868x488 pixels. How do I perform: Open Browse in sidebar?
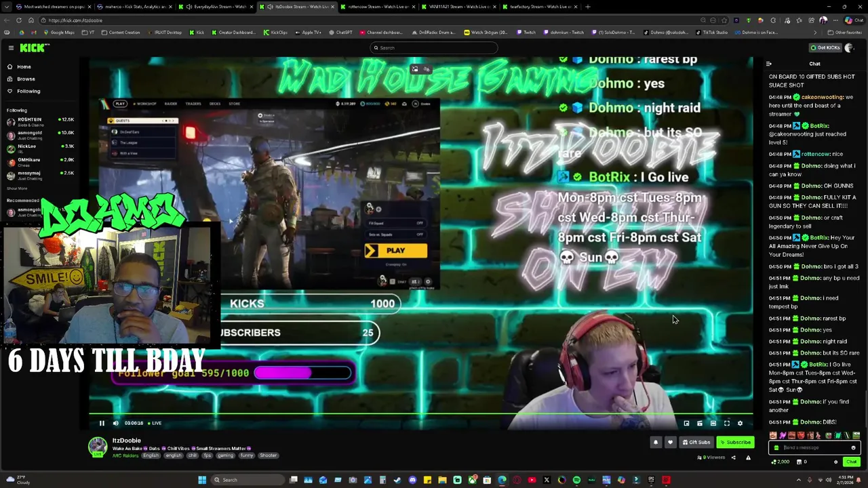click(x=26, y=79)
